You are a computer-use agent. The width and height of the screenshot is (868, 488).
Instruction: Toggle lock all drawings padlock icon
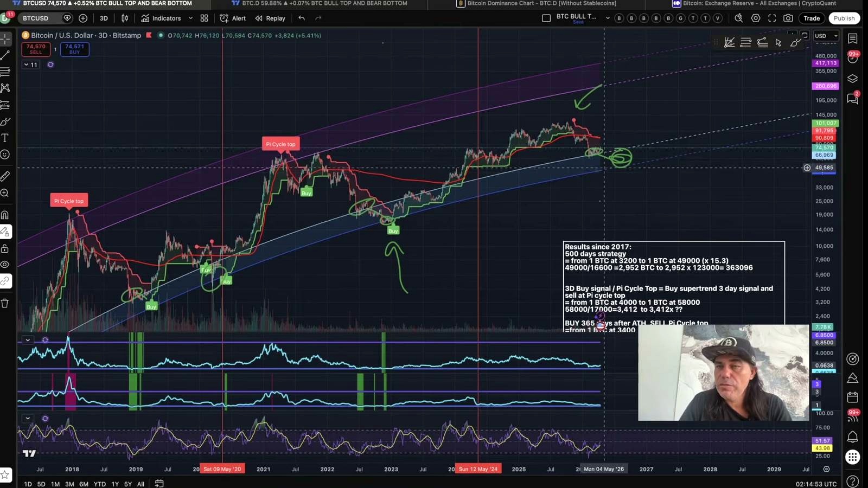click(x=5, y=248)
